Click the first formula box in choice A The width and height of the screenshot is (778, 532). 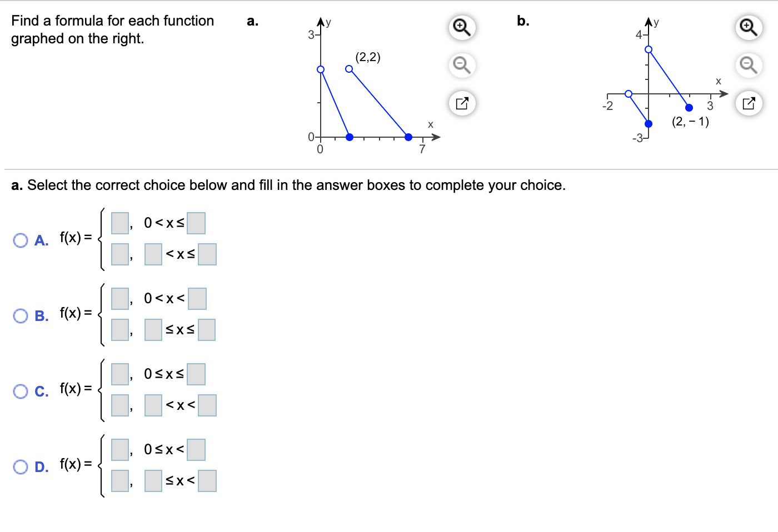coord(119,223)
